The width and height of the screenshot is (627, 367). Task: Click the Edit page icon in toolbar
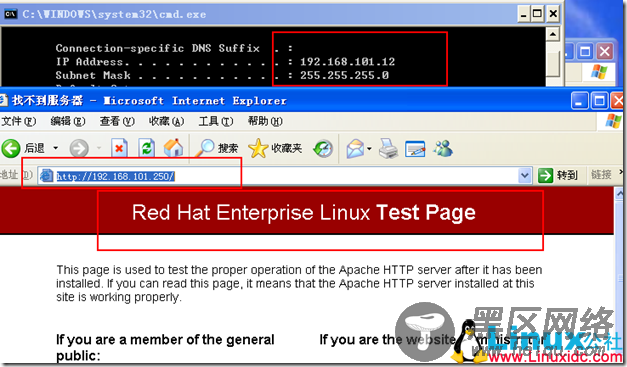415,149
